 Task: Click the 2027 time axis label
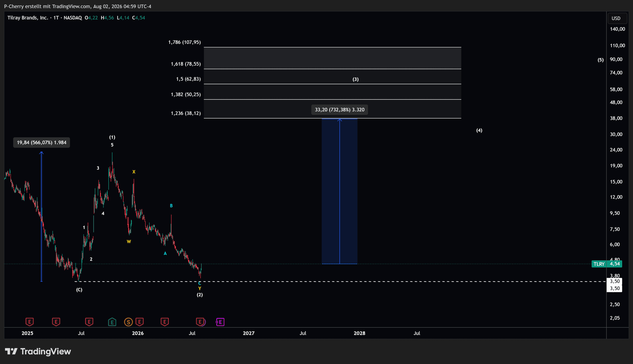point(249,333)
